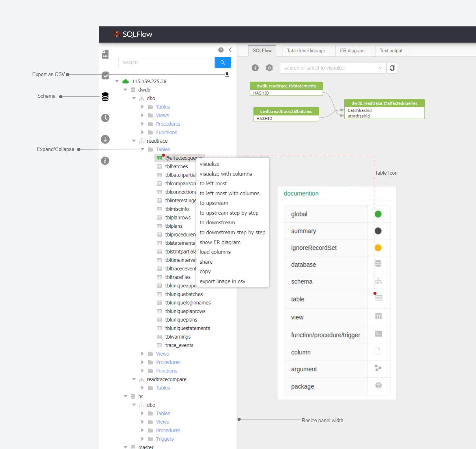This screenshot has width=476, height=449.
Task: Collapse the readtrace Tables folder
Action: [142, 149]
